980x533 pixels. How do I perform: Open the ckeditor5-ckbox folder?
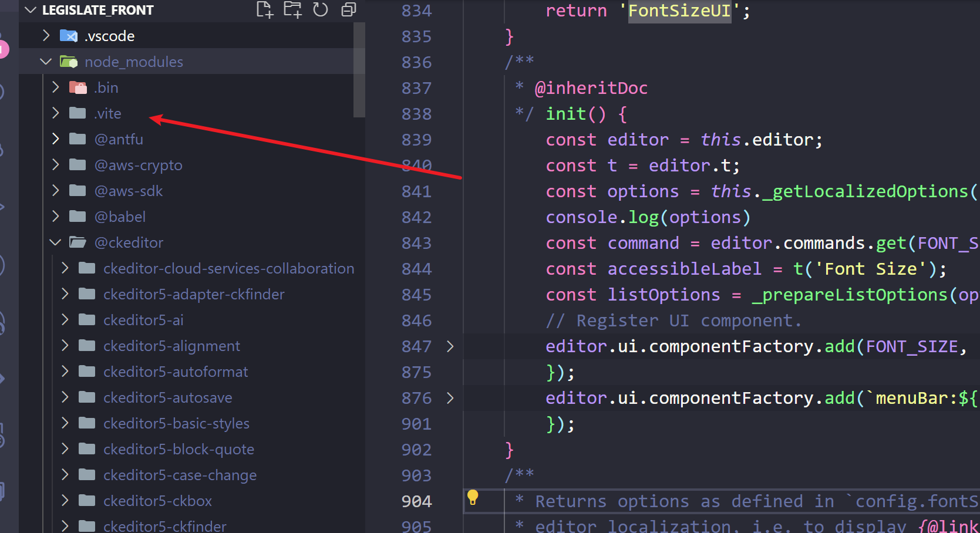click(x=157, y=501)
